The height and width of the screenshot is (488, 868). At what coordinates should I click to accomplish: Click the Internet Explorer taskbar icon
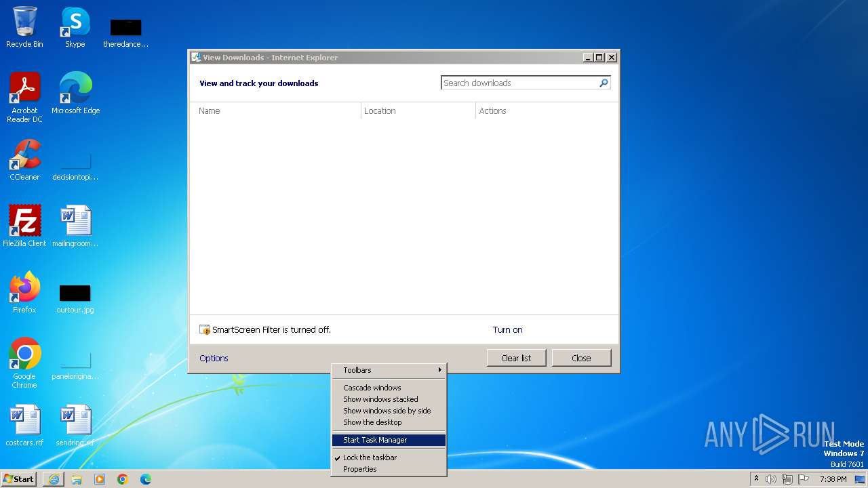pos(54,479)
